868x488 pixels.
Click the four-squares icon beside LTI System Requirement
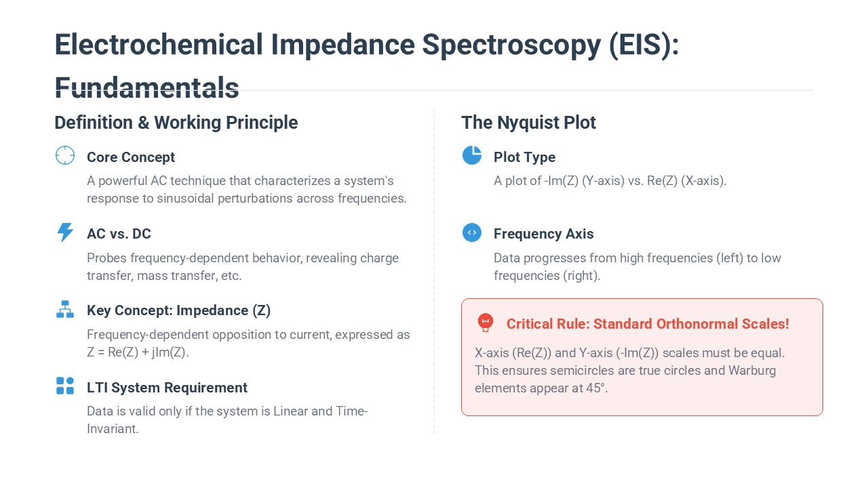coord(65,386)
